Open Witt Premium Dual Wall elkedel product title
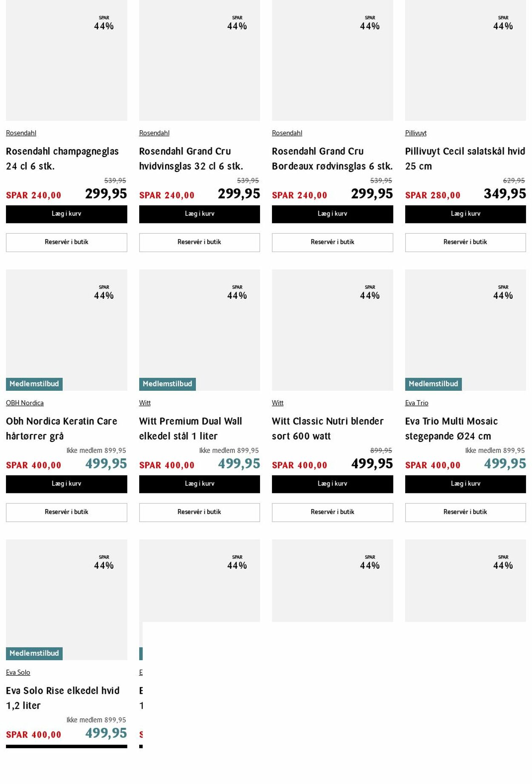Viewport: 532px width, 784px height. (191, 429)
